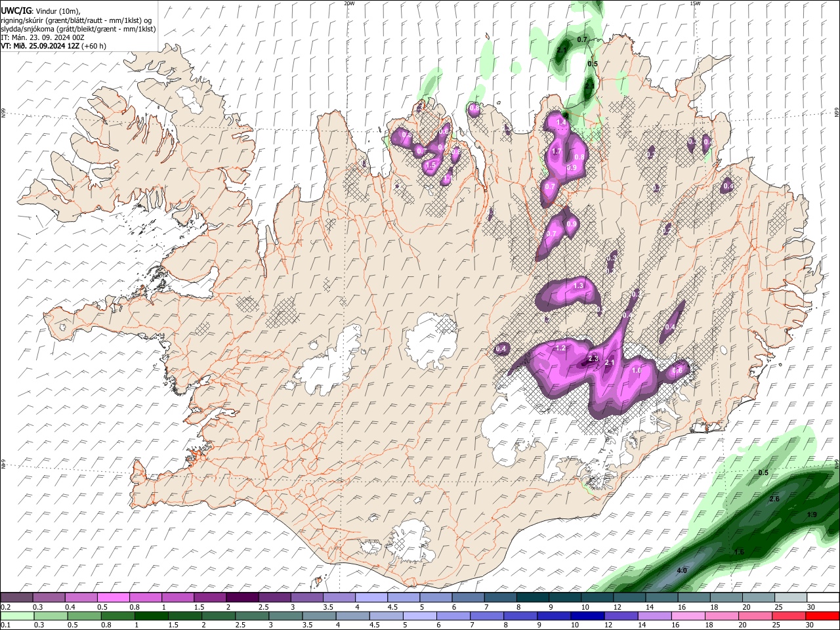Choose the forest green 2 swatch, bottom legend row
Image resolution: width=840 pixels, height=630 pixels.
(x=219, y=616)
